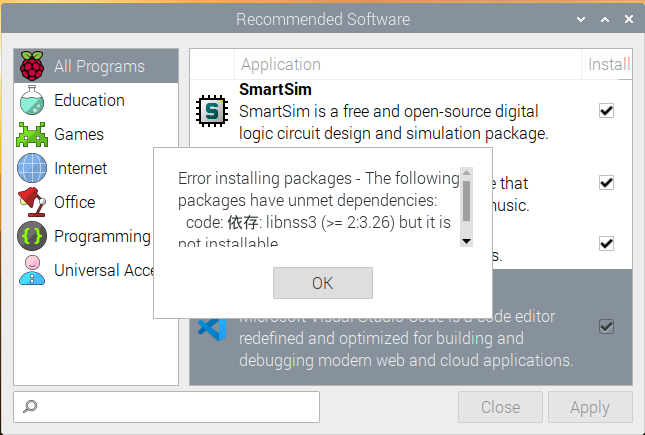Click the Install column header
The height and width of the screenshot is (435, 645).
608,65
